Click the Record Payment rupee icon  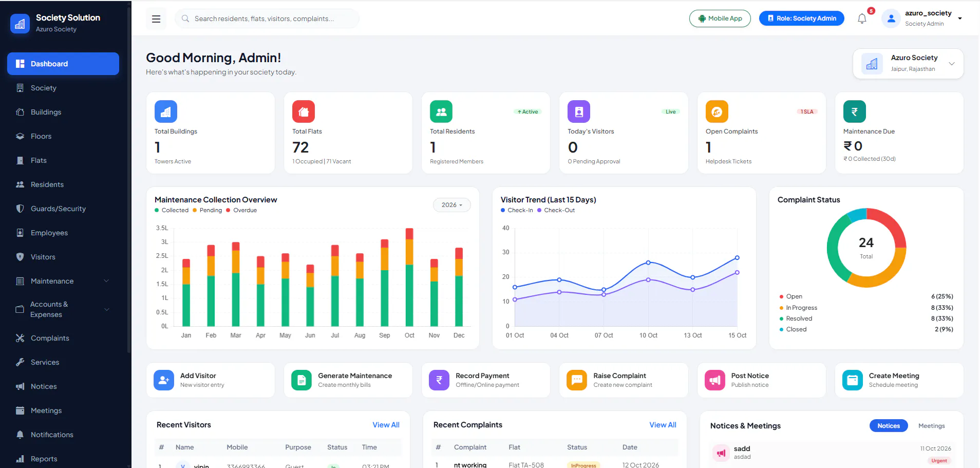[x=439, y=380]
